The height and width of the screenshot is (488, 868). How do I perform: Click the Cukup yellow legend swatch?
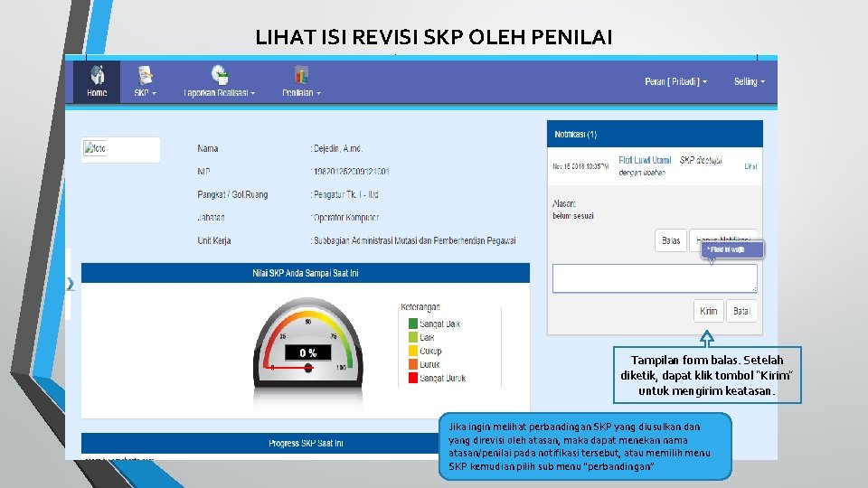[413, 351]
